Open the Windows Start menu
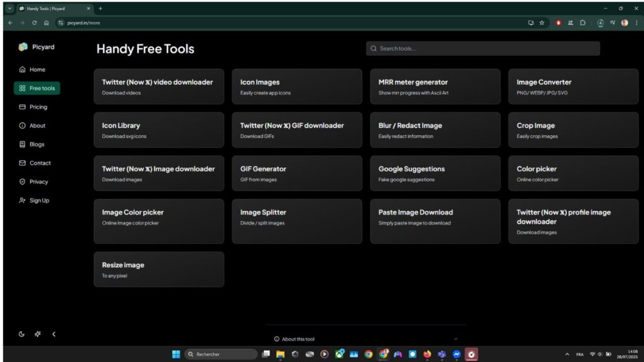The width and height of the screenshot is (644, 362). [176, 354]
